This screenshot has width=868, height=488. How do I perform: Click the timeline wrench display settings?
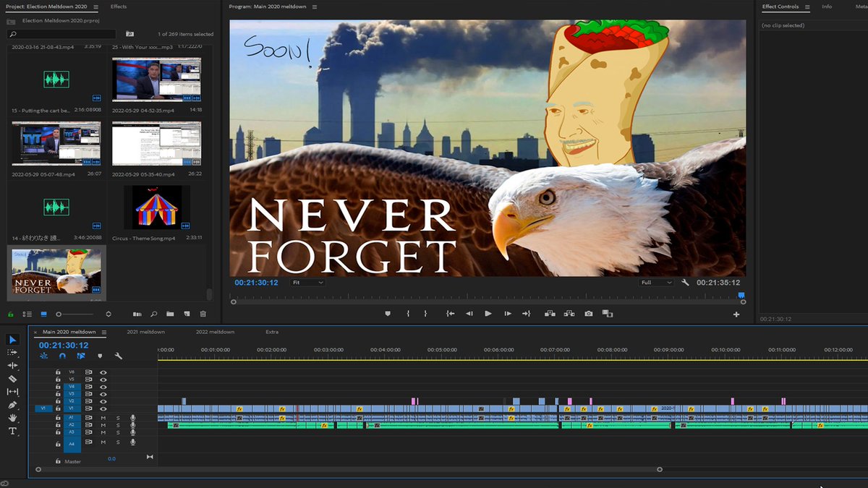tap(119, 356)
